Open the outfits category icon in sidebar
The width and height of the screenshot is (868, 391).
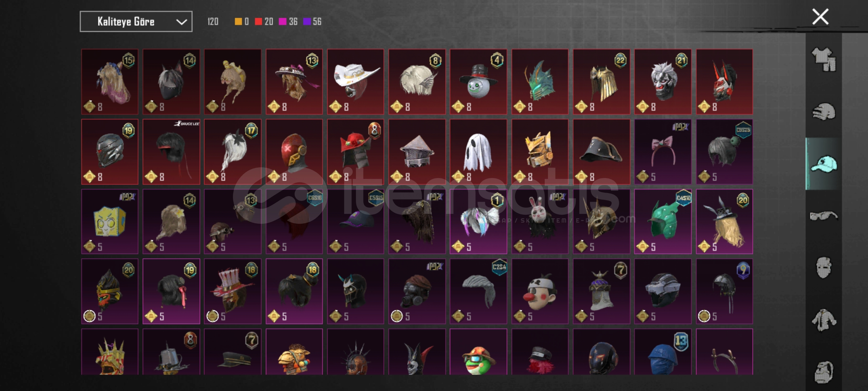[x=824, y=60]
